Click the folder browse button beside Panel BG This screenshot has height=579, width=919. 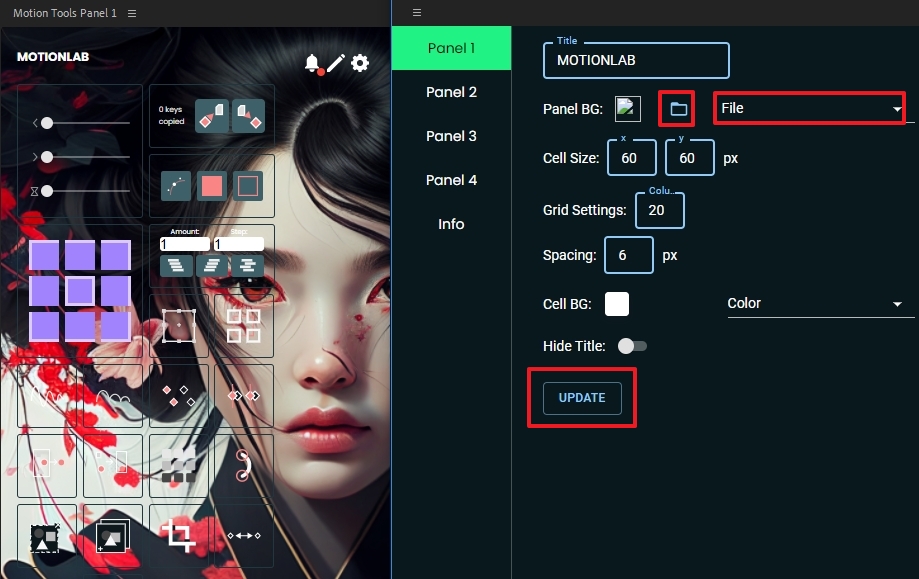pyautogui.click(x=674, y=108)
